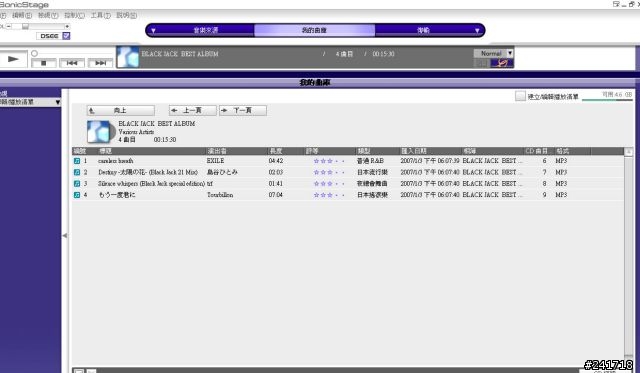Click the grey button beside visualizer

coord(481,63)
